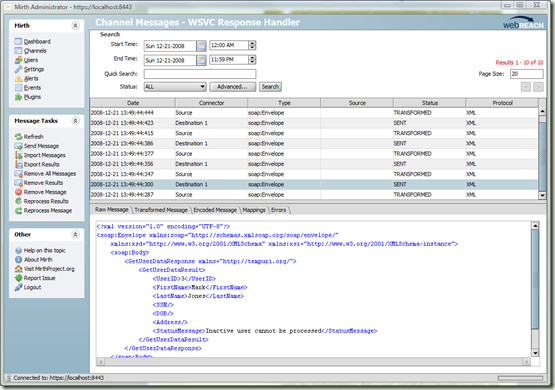Click Report Issue
555x390 pixels.
35,278
